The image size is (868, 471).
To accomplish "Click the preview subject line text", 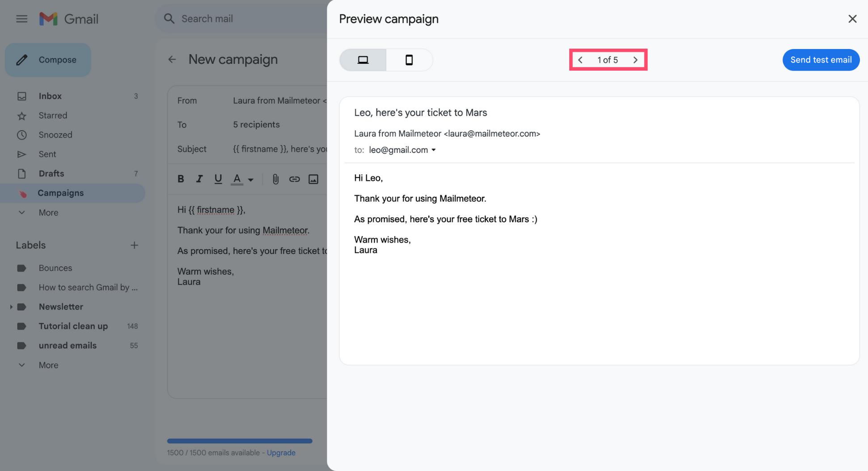I will pyautogui.click(x=420, y=113).
